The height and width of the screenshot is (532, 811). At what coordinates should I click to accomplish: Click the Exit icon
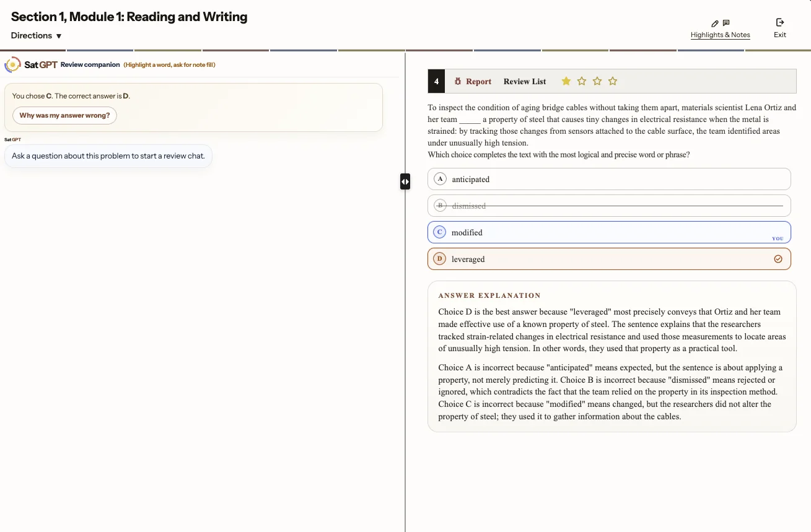[x=780, y=22]
